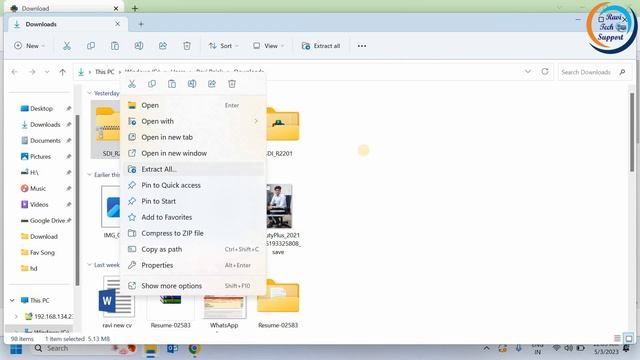This screenshot has width=640, height=360.
Task: Select Copy as path
Action: (x=193, y=249)
